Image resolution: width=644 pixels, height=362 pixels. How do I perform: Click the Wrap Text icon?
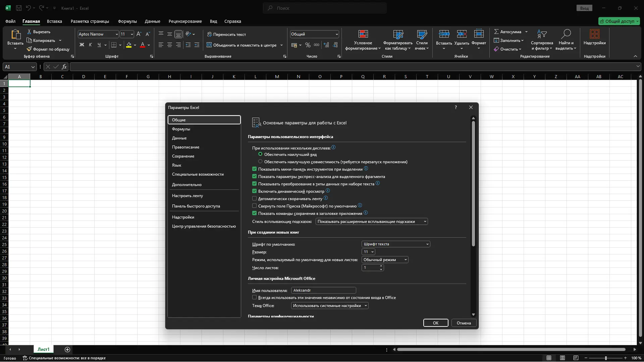209,34
